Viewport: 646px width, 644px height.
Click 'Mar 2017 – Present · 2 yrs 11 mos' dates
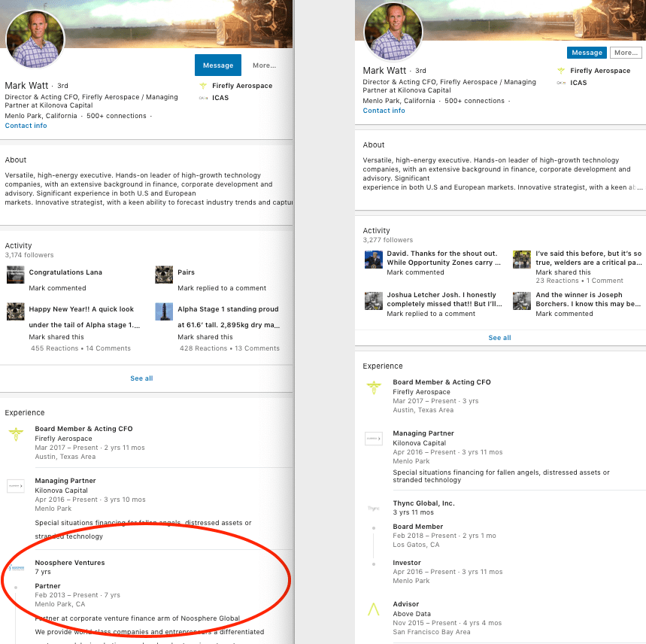coord(89,448)
